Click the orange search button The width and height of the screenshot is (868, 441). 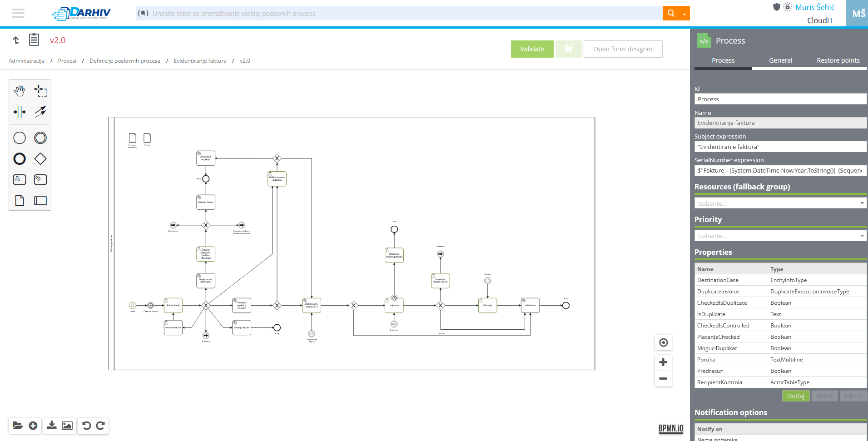coord(670,13)
